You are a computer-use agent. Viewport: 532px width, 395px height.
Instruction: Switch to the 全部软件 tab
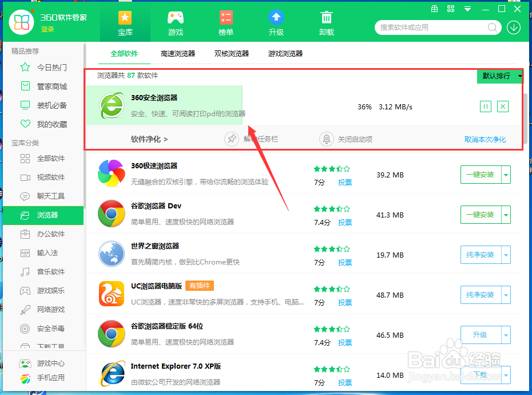click(124, 54)
